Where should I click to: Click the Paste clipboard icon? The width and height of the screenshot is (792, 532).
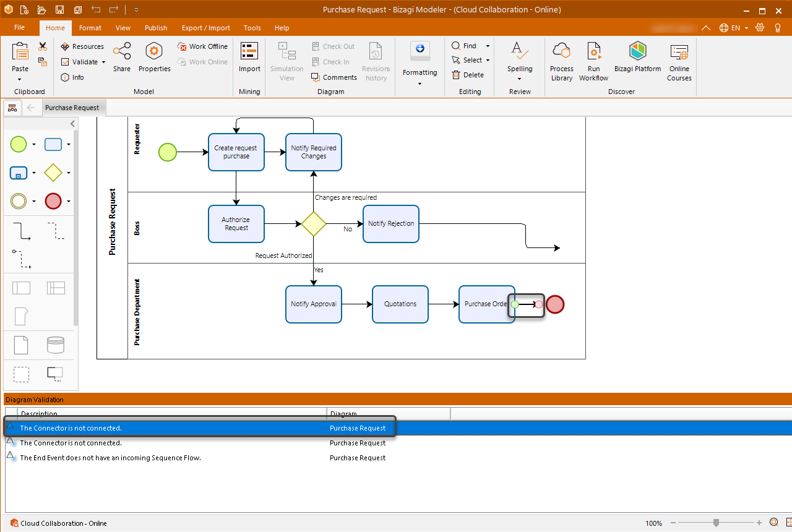(x=20, y=52)
